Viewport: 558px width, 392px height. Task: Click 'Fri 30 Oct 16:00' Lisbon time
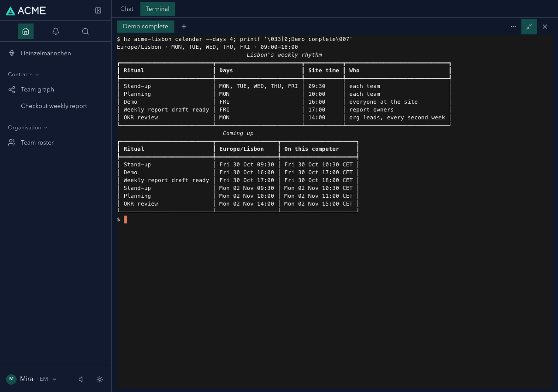[247, 172]
